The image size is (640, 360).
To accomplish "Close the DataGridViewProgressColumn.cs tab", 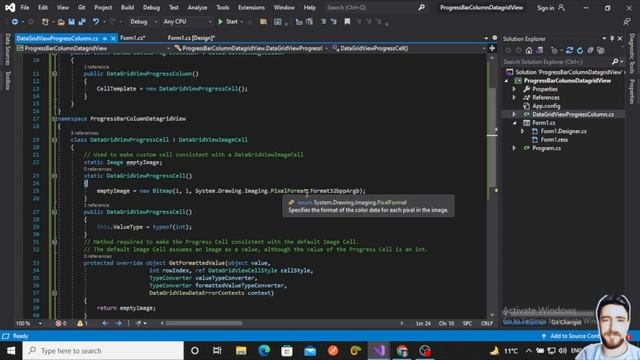I will click(113, 38).
